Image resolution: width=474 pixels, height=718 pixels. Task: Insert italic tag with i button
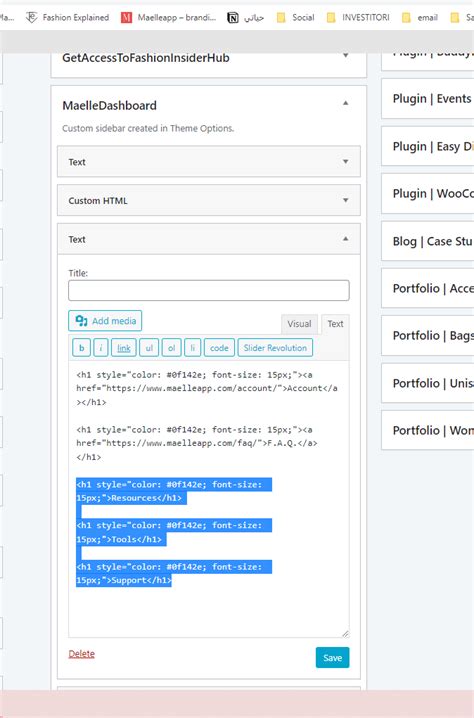coord(101,348)
